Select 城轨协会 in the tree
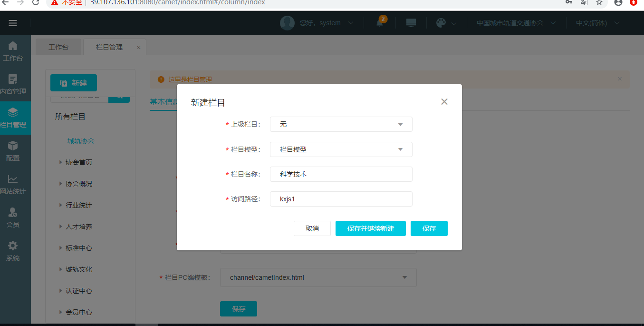This screenshot has height=326, width=644. tap(81, 141)
